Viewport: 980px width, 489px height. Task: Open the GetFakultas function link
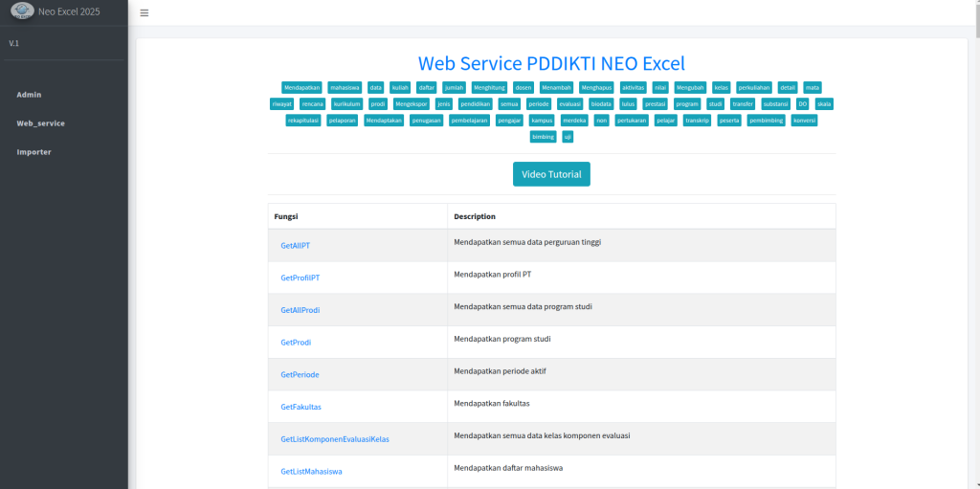click(301, 407)
